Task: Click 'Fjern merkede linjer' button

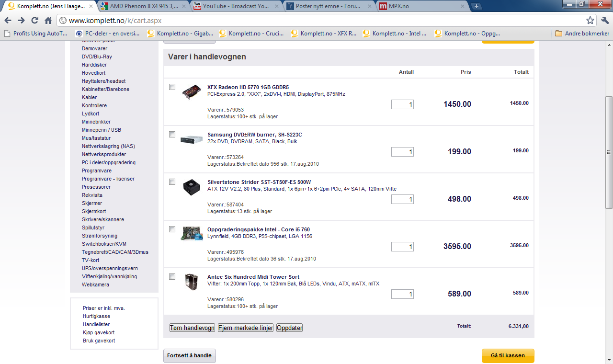Action: click(x=246, y=328)
